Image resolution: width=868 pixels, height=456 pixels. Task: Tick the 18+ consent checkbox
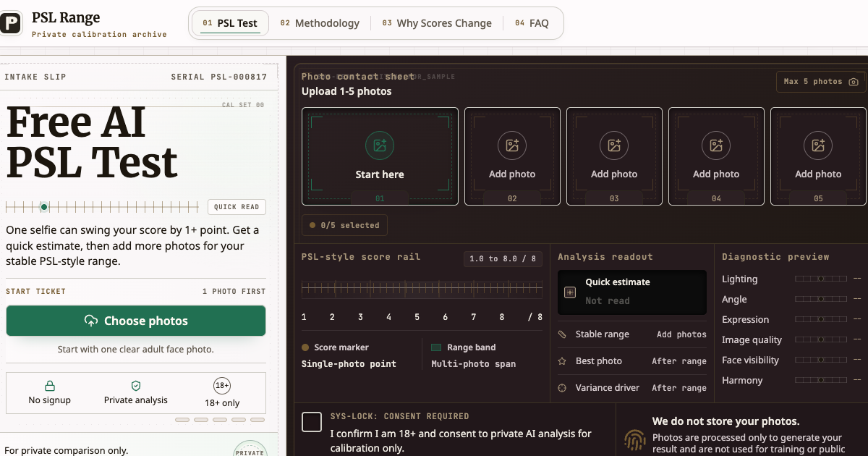312,422
